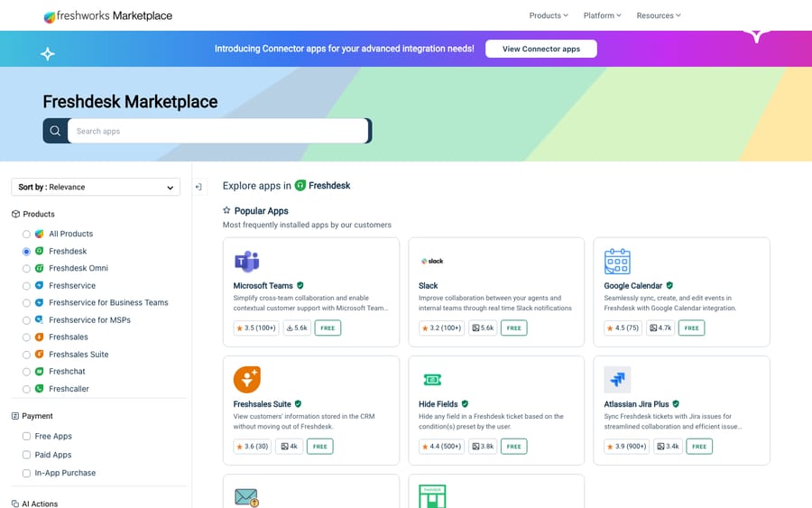Click Freshsales Suite verified badge
This screenshot has height=508, width=812.
(299, 404)
